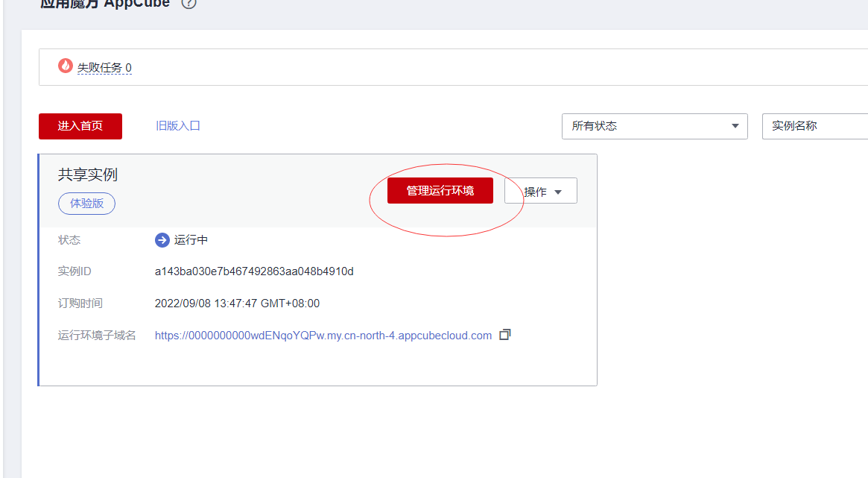Screen dimensions: 868x478
Task: Open the appcubecloud.com subdomain link
Action: point(323,336)
